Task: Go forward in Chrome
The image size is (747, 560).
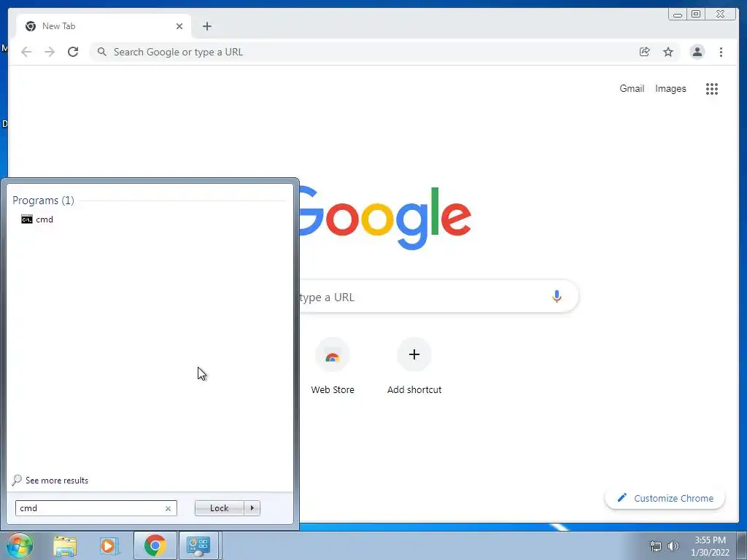Action: pyautogui.click(x=50, y=52)
